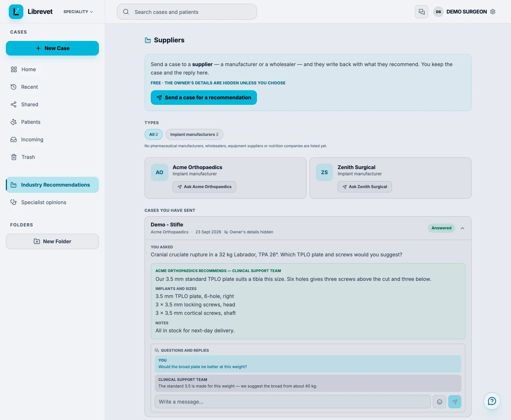Click the ZS Zenith Surgical avatar
Viewport: 511px width, 420px height.
coord(324,172)
